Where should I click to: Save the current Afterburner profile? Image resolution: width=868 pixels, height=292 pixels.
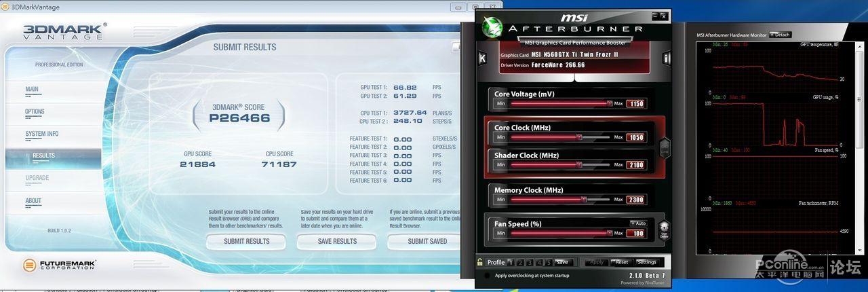(x=562, y=262)
